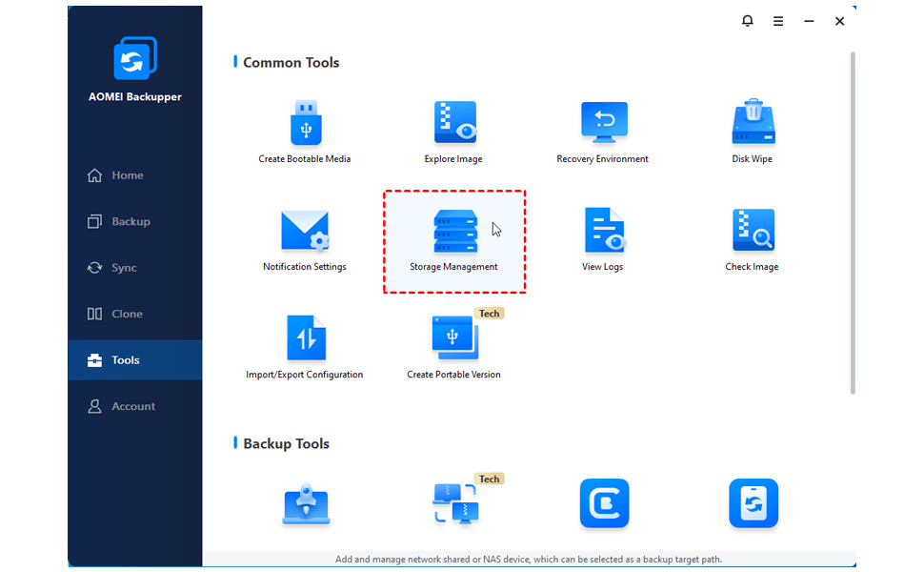Open notifications with the bell icon
The height and width of the screenshot is (572, 924).
747,21
